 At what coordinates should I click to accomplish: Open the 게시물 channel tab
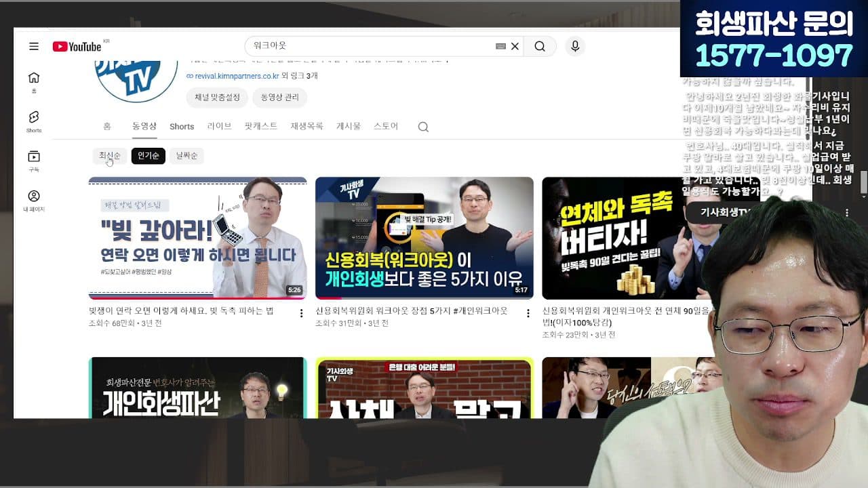point(349,126)
